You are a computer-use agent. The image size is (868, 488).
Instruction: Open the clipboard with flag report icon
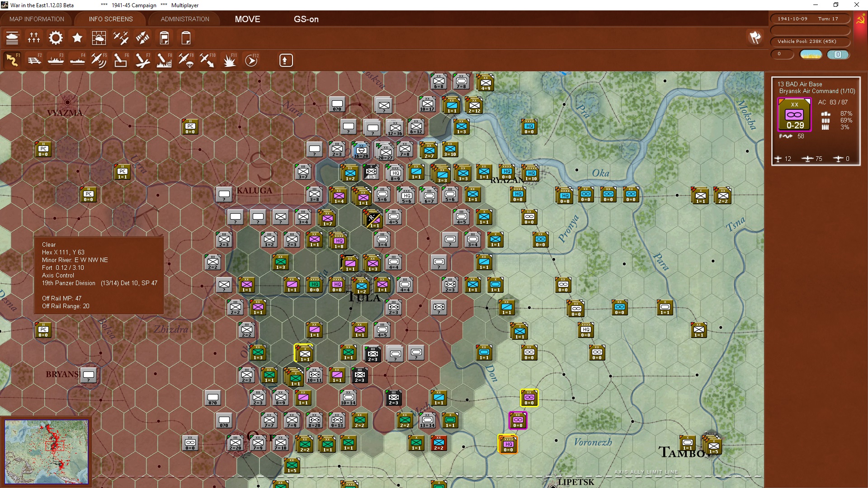[x=164, y=38]
